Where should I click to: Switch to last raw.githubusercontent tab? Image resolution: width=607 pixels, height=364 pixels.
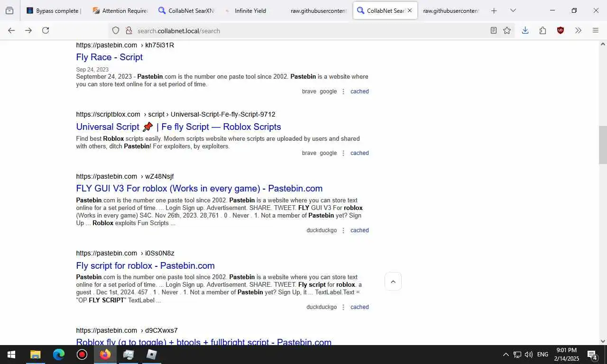[x=451, y=10]
